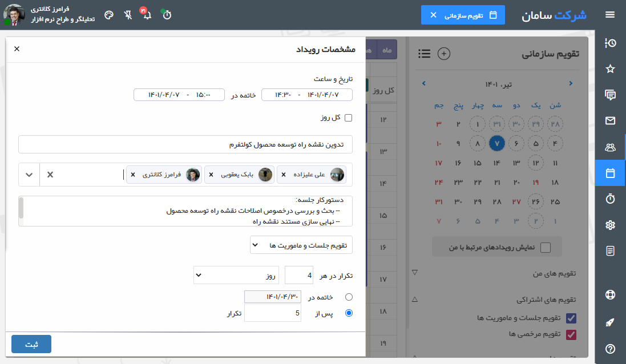Screen dimensions: 626x364
Task: Select day ۱۲ in mini calendar
Action: click(x=535, y=163)
